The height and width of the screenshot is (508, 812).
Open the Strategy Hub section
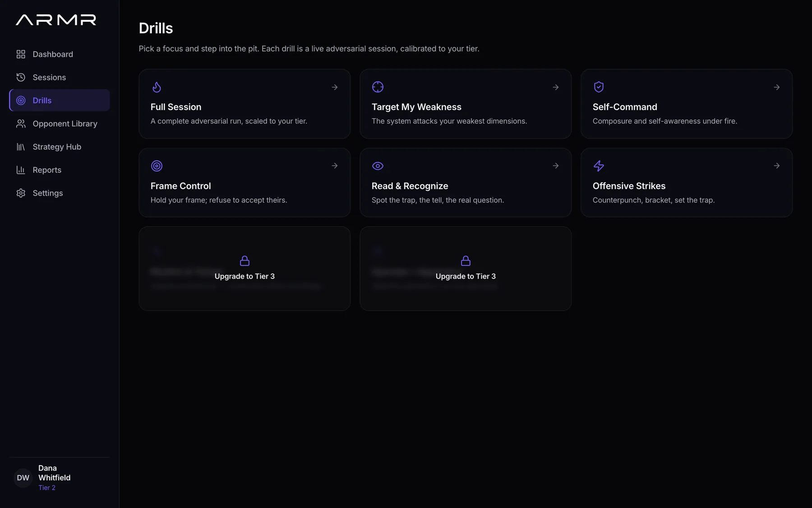60,147
